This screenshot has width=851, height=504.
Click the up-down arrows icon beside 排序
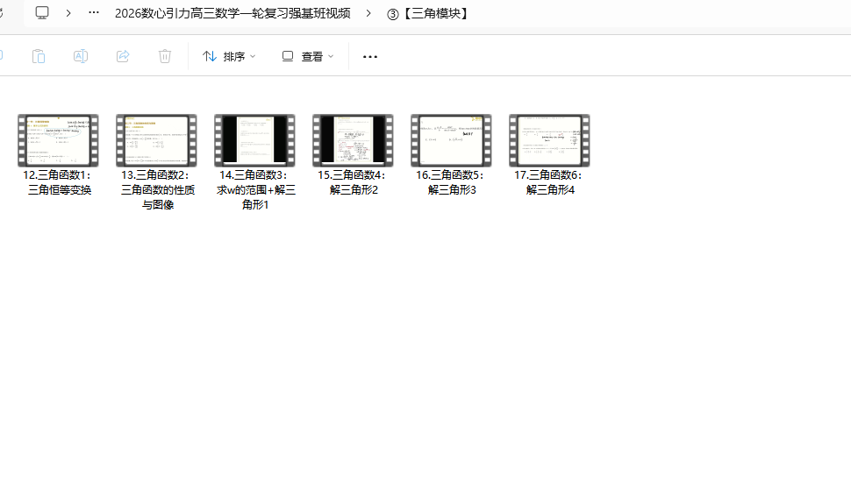[210, 56]
